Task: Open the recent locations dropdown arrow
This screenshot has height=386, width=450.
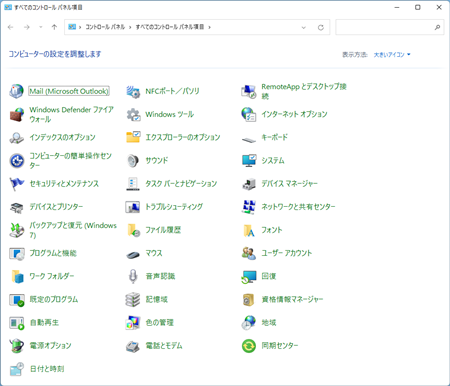Action: (x=41, y=27)
